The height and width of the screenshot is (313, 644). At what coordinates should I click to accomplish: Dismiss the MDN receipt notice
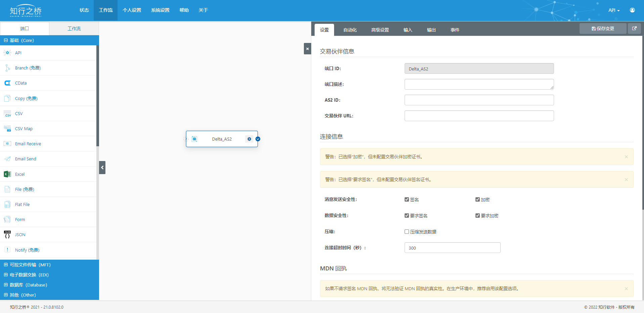[626, 289]
